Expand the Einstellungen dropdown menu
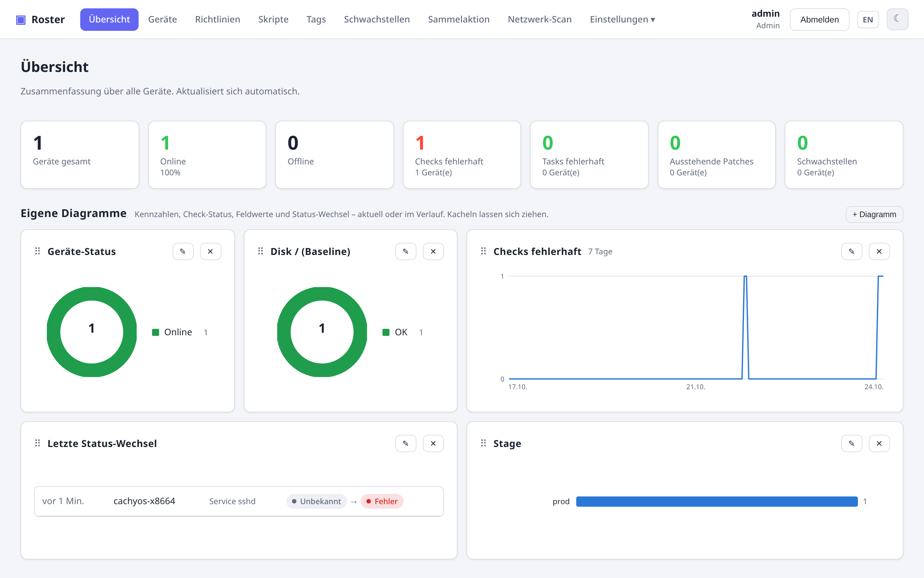Image resolution: width=924 pixels, height=578 pixels. tap(622, 20)
